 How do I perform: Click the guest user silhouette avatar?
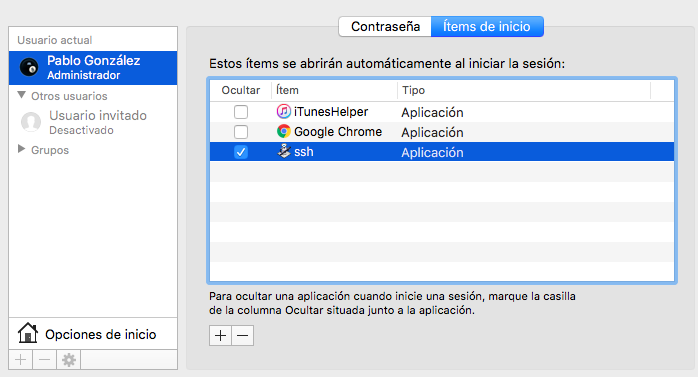pyautogui.click(x=31, y=122)
